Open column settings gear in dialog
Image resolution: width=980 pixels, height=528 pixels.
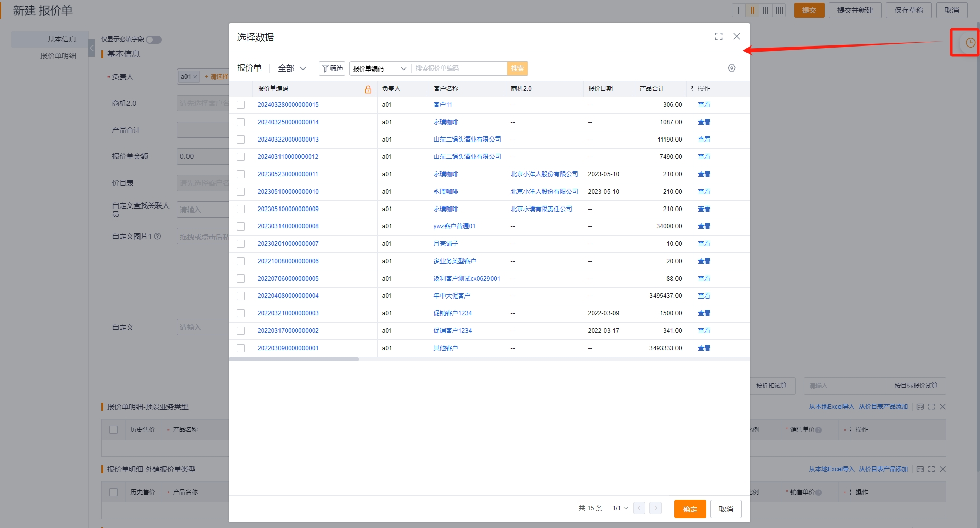click(731, 68)
